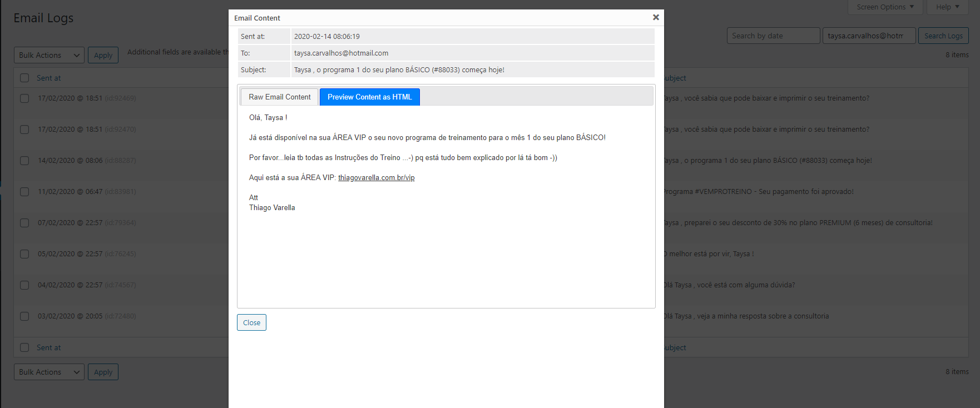Click the dialog's Sent at value 2020-02-14 08:06:19

[x=327, y=36]
